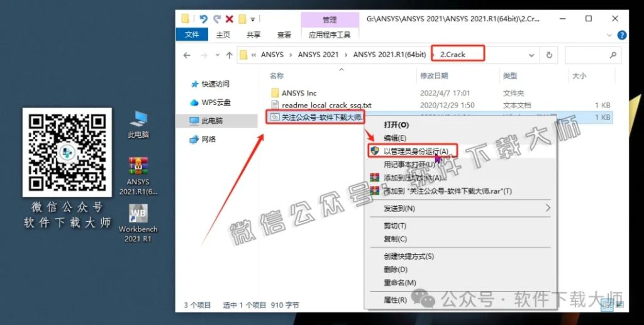The width and height of the screenshot is (644, 325).
Task: Open the 文件 ribbon tab
Action: [x=192, y=35]
